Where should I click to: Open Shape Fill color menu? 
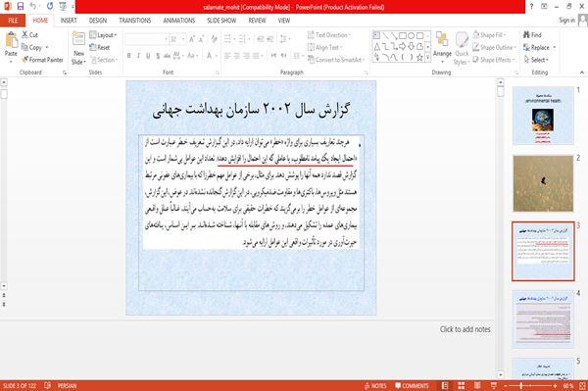(x=489, y=35)
